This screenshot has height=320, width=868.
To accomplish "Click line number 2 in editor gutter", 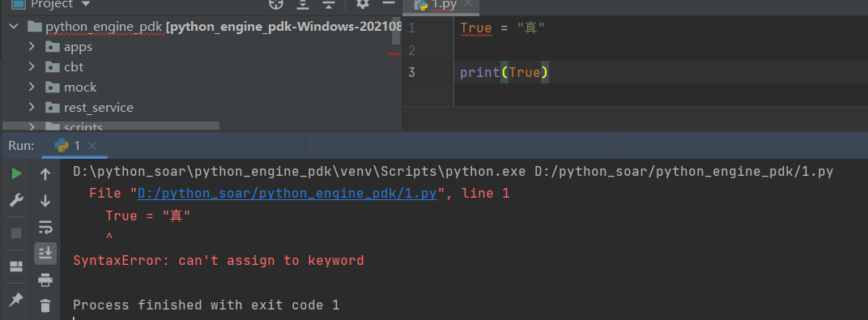I will [411, 50].
